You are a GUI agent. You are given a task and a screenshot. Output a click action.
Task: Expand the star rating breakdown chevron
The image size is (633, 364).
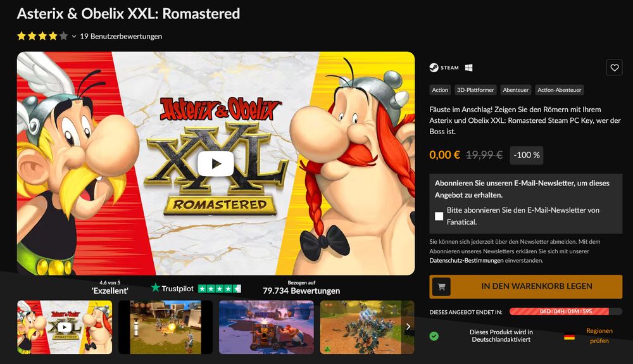(74, 36)
